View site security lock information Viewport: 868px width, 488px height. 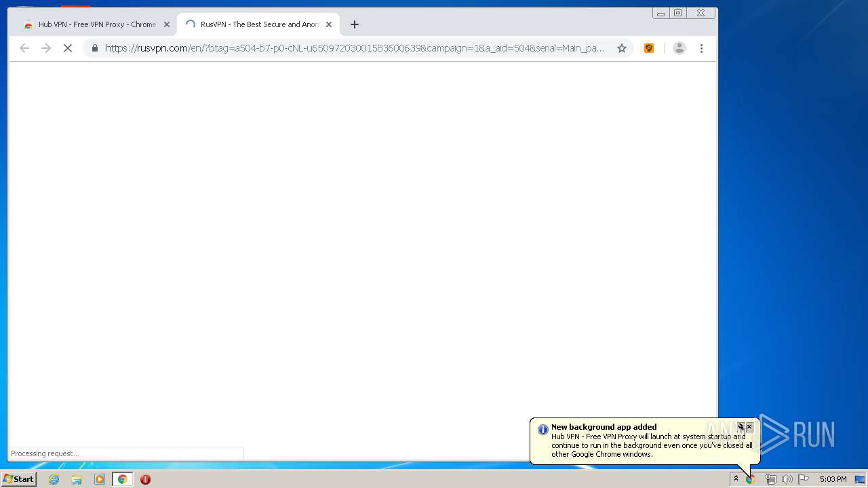(x=94, y=48)
